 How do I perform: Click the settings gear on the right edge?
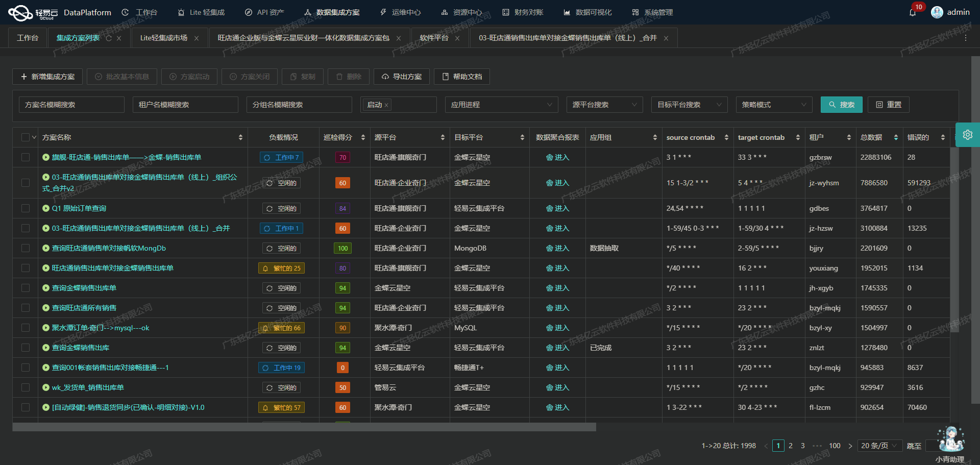click(x=968, y=135)
